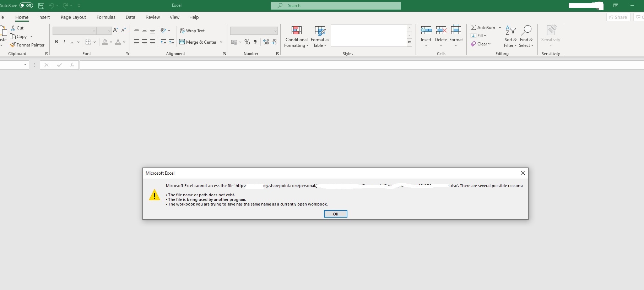Image resolution: width=644 pixels, height=290 pixels.
Task: Open the Customize Quick Access Toolbar dropdown
Action: [x=79, y=6]
